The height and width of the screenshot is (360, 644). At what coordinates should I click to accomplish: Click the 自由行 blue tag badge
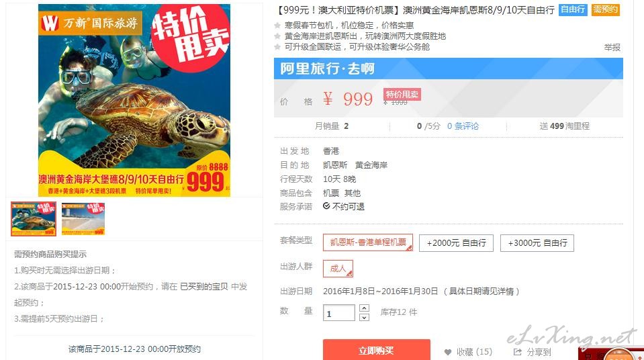click(x=573, y=9)
